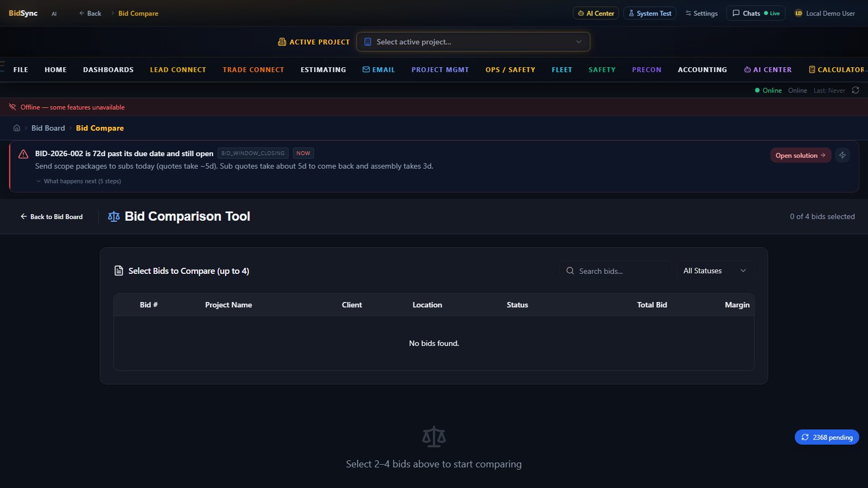Click the Open solution button

pos(801,155)
